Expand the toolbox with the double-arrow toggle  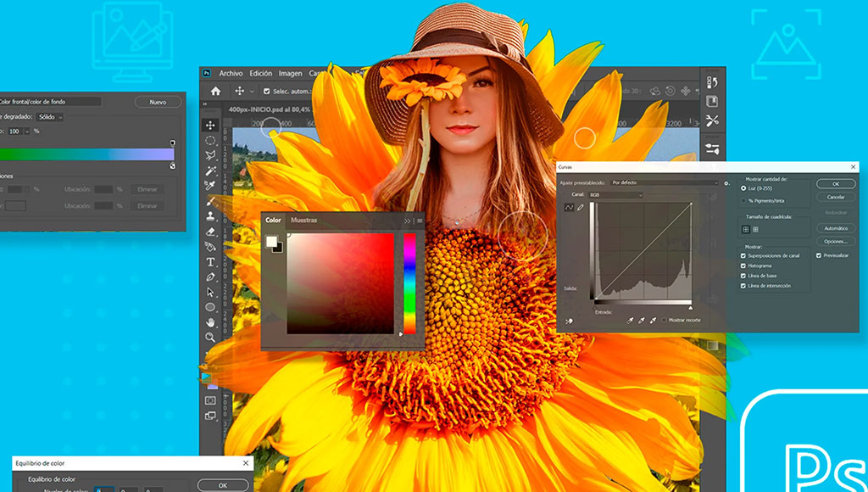(x=205, y=104)
